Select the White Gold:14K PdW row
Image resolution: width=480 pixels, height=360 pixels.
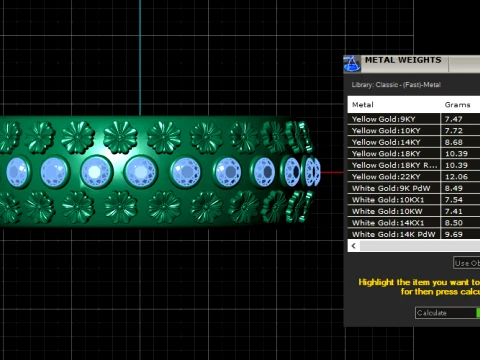(414, 234)
